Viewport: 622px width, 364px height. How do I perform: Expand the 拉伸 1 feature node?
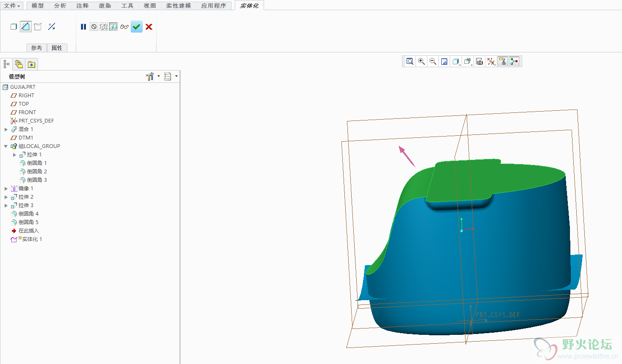point(14,155)
